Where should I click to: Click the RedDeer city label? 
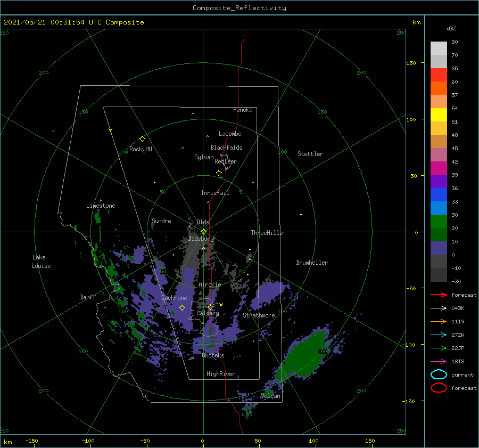pos(226,161)
